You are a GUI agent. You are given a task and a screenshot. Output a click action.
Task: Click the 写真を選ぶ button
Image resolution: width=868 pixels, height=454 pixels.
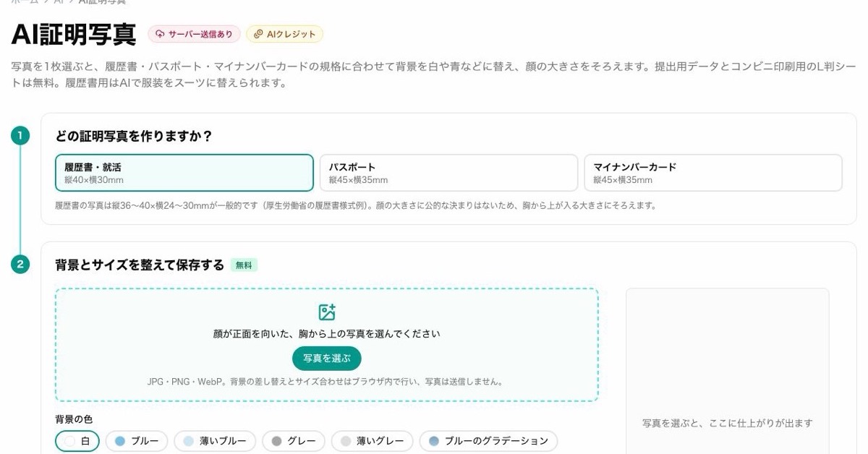327,359
